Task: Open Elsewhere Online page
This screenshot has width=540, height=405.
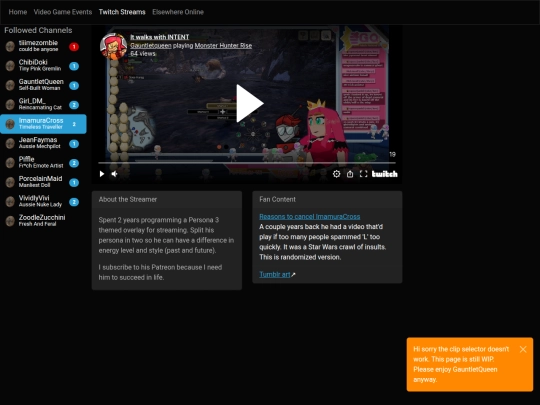Action: [x=178, y=12]
